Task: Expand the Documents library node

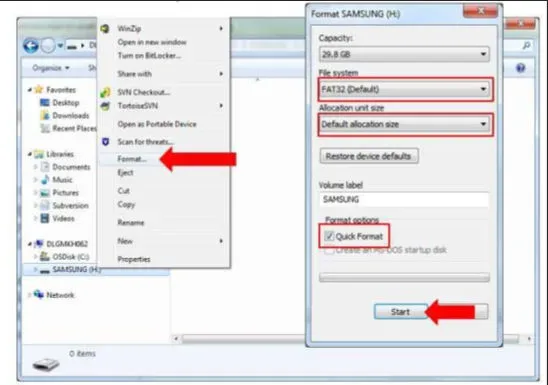Action: click(x=35, y=167)
